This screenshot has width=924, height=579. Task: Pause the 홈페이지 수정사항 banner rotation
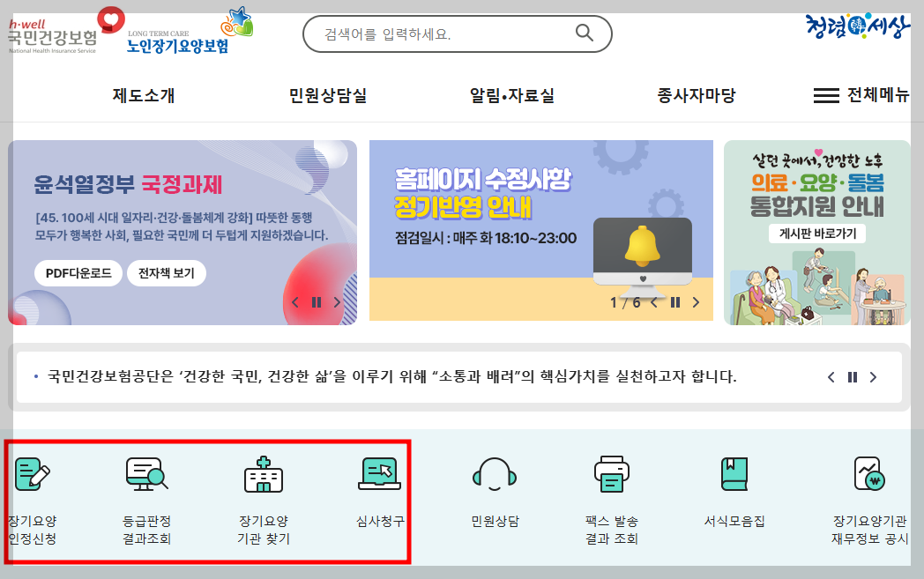click(675, 302)
